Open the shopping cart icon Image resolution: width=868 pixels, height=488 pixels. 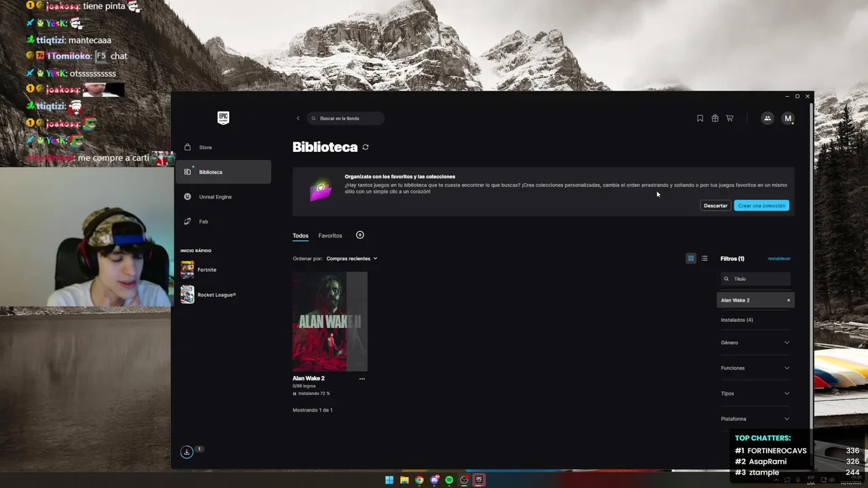(x=730, y=119)
